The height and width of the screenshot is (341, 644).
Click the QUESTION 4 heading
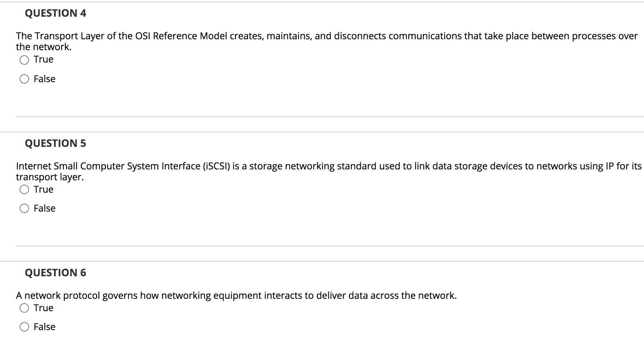tap(56, 13)
